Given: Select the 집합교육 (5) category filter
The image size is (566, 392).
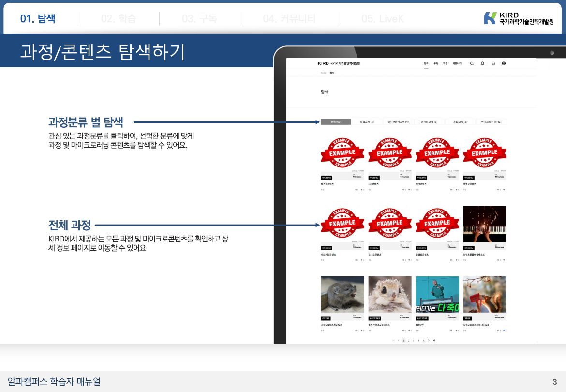Looking at the screenshot, I should (367, 122).
